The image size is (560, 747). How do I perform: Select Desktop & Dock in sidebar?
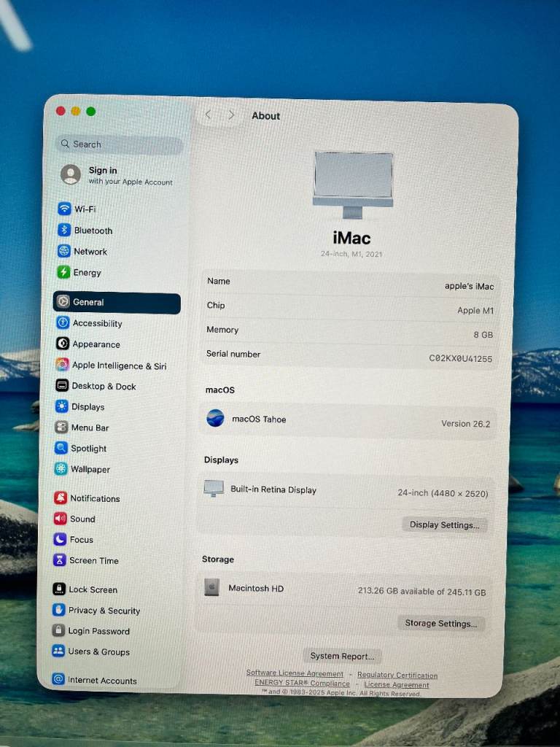tap(104, 387)
